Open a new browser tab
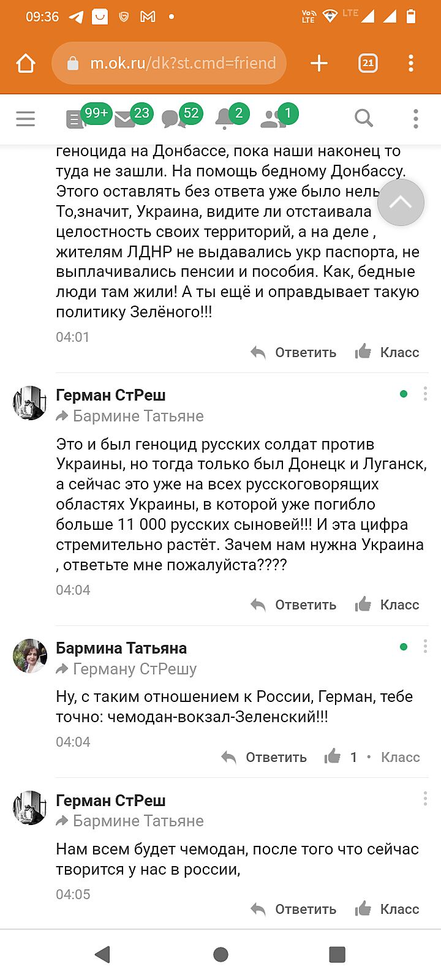The image size is (441, 980). 319,63
